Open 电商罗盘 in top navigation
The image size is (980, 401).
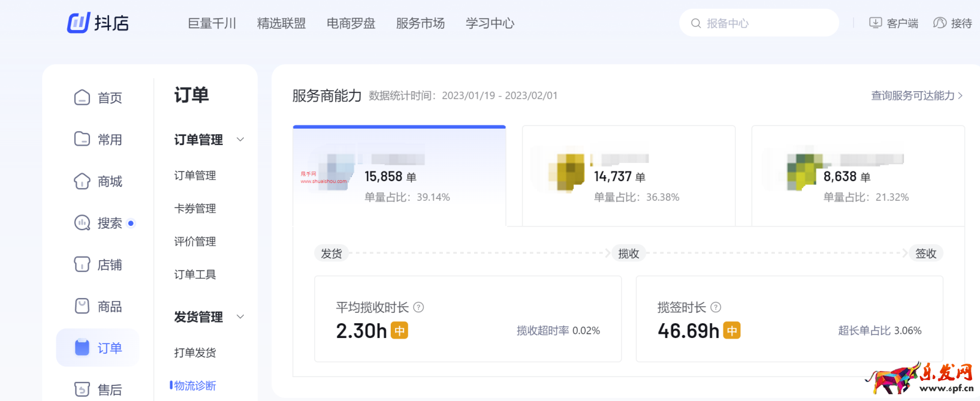pyautogui.click(x=351, y=23)
